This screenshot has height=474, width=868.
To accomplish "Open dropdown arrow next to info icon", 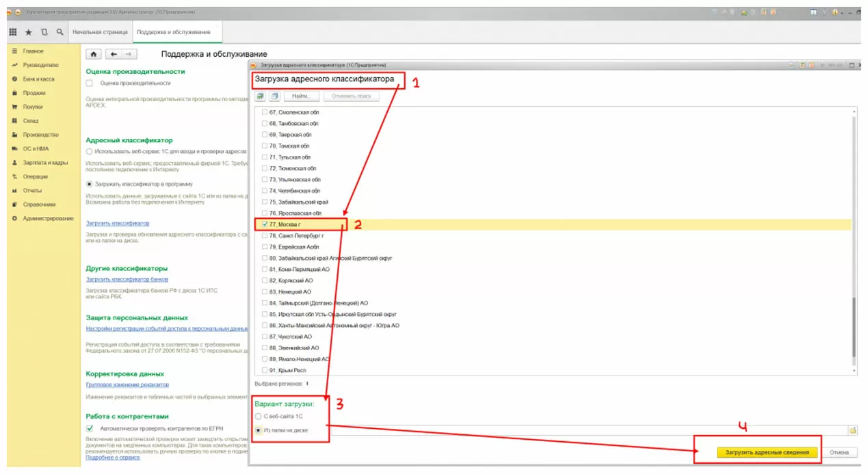I will (843, 12).
